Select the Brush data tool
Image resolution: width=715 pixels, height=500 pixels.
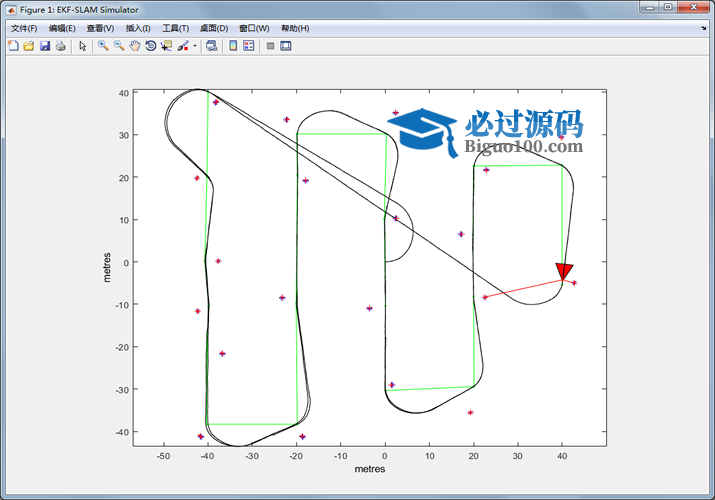tap(183, 46)
